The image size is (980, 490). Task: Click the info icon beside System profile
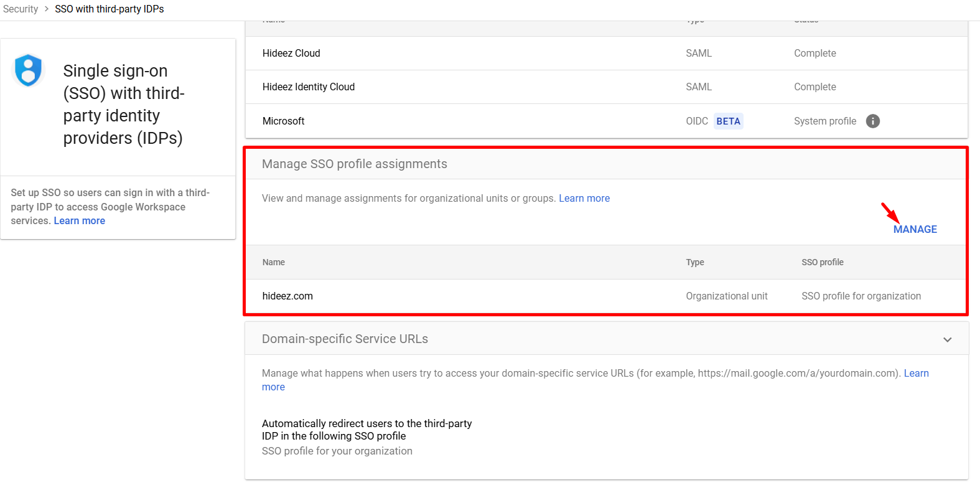click(872, 121)
